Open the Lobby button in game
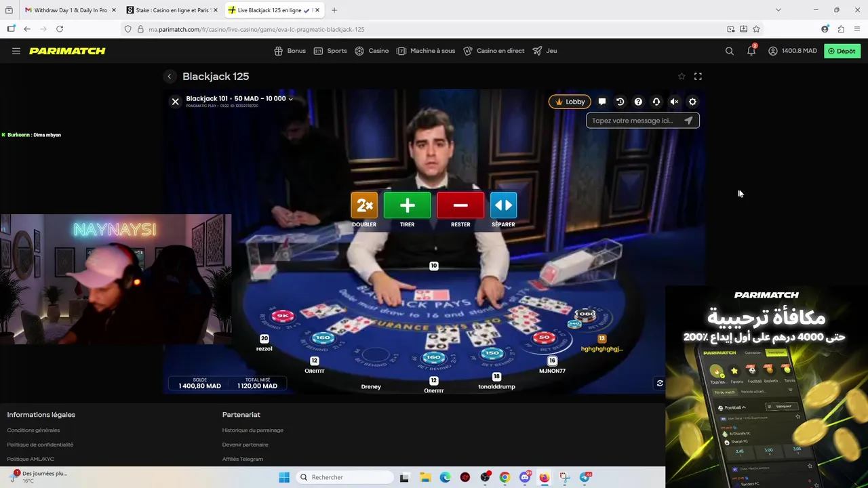 pyautogui.click(x=570, y=102)
